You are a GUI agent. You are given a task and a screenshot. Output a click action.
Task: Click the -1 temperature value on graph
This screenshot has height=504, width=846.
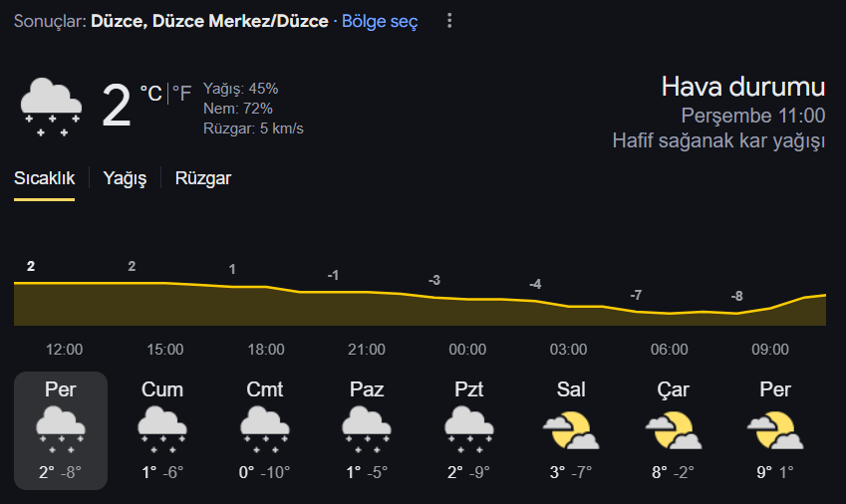point(333,276)
